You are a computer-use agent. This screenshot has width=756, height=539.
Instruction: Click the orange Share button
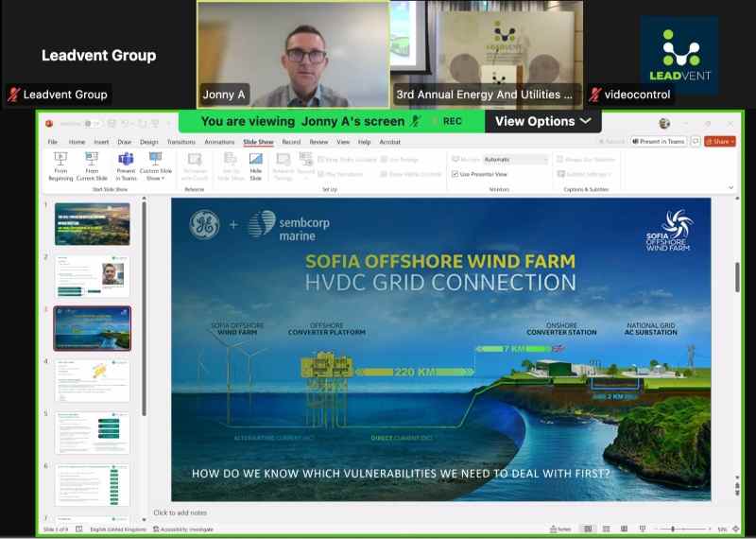[x=720, y=142]
